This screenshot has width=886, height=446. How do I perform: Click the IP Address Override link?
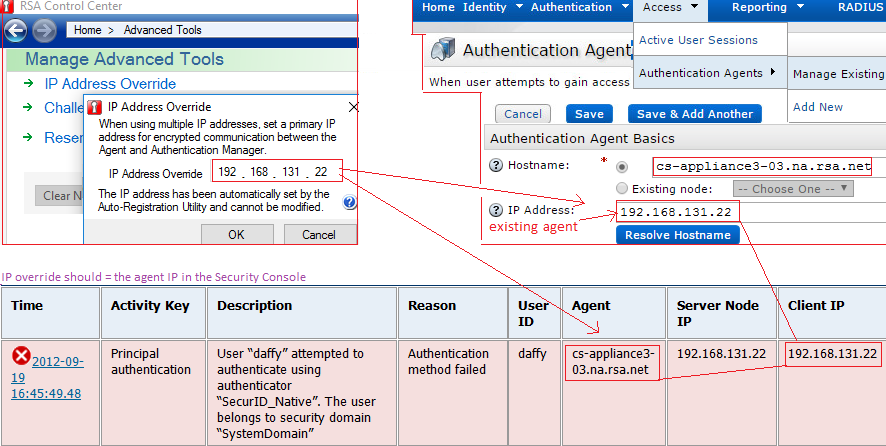click(110, 84)
